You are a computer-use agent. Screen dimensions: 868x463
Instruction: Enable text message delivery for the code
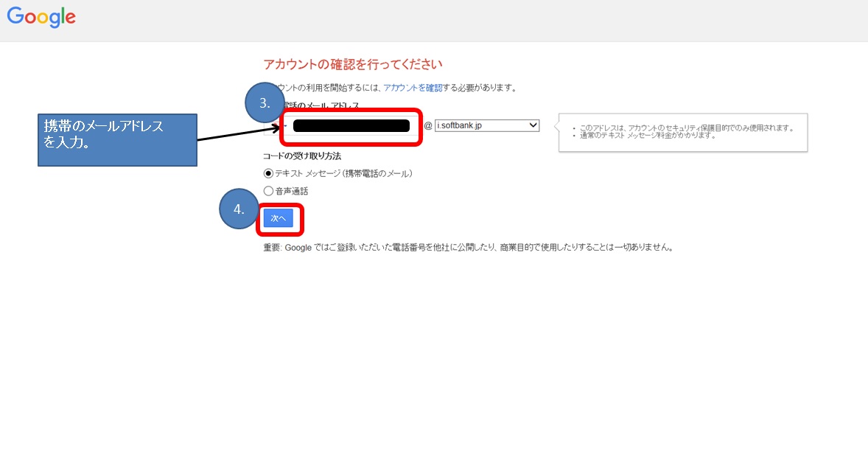(x=268, y=173)
